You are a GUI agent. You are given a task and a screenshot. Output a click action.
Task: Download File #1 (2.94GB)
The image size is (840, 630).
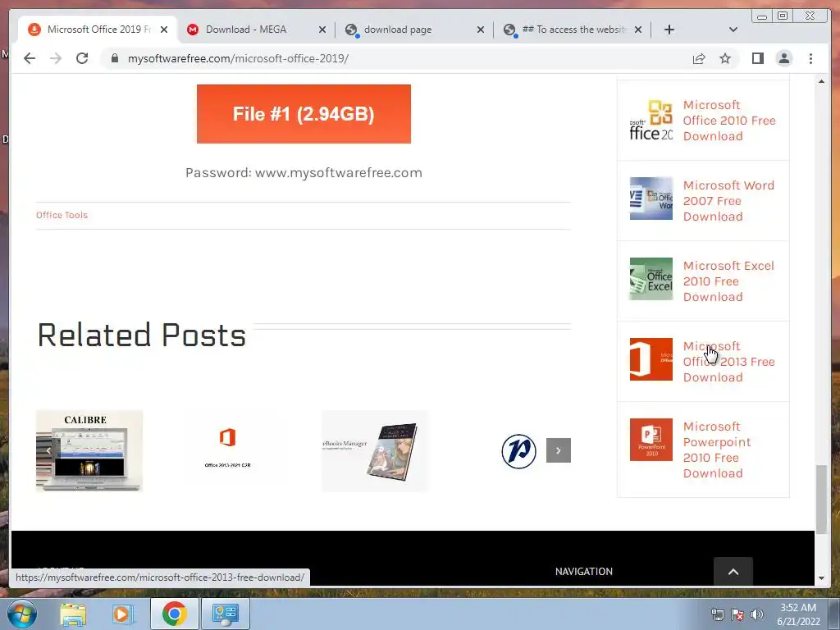tap(304, 113)
